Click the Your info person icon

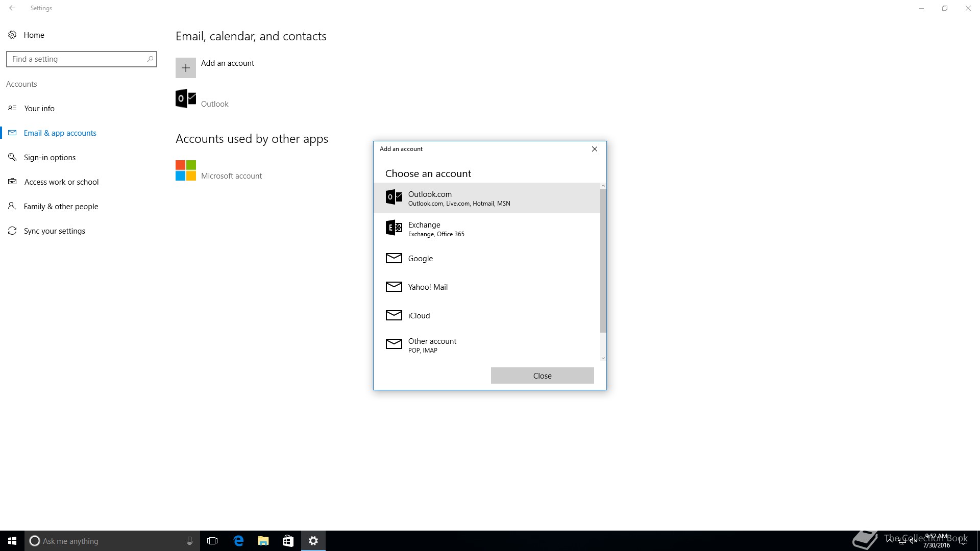click(12, 108)
